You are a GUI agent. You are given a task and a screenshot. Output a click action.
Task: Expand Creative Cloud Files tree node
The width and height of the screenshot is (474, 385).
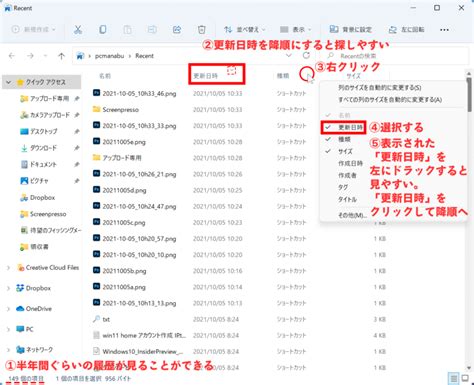click(x=8, y=268)
